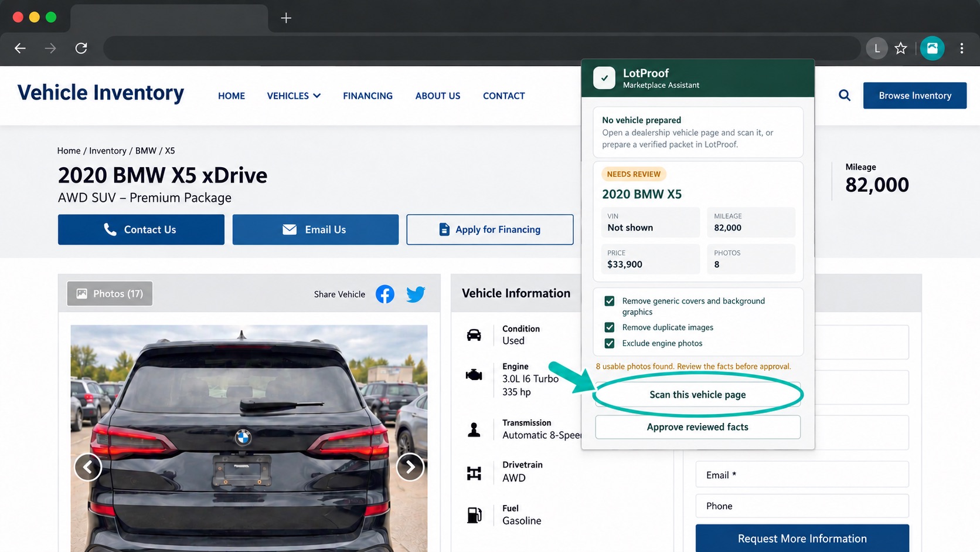Share vehicle on Twitter

[416, 294]
